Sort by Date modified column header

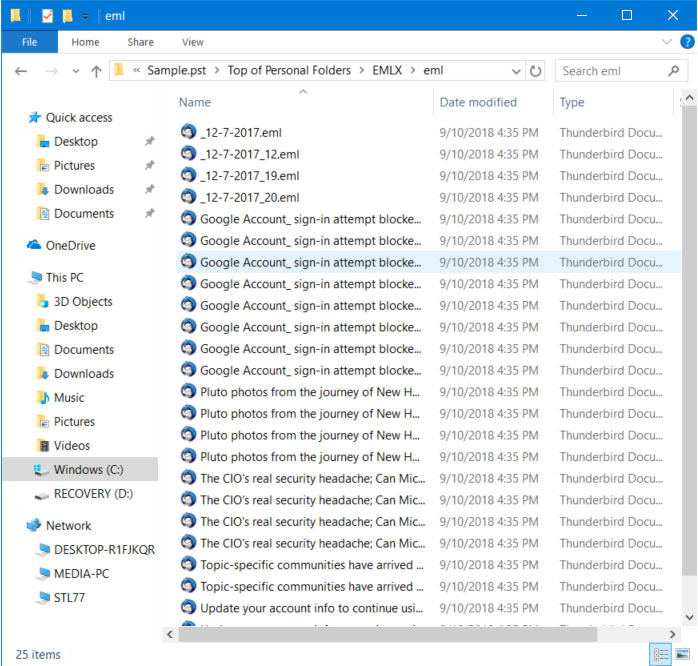(478, 102)
